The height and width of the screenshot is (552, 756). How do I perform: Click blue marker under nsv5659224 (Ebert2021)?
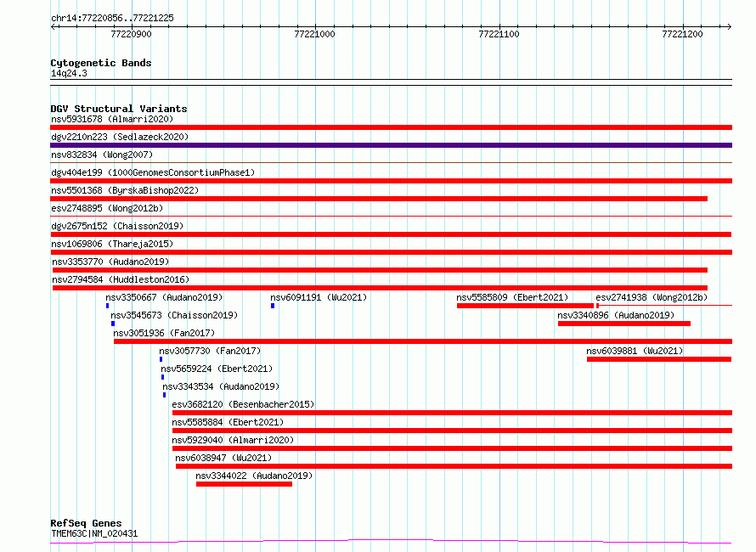click(162, 377)
